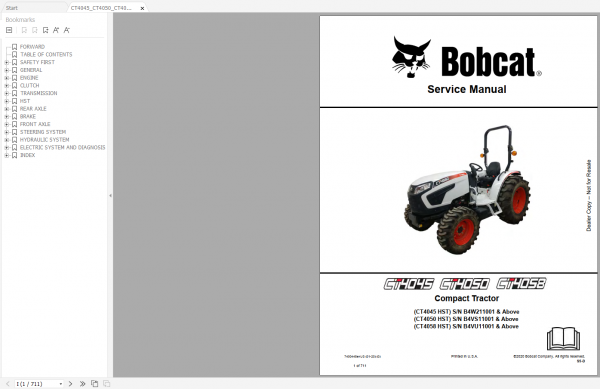
Task: Expand the HYDRAULIC SYSTEM bookmark node
Action: 7,140
